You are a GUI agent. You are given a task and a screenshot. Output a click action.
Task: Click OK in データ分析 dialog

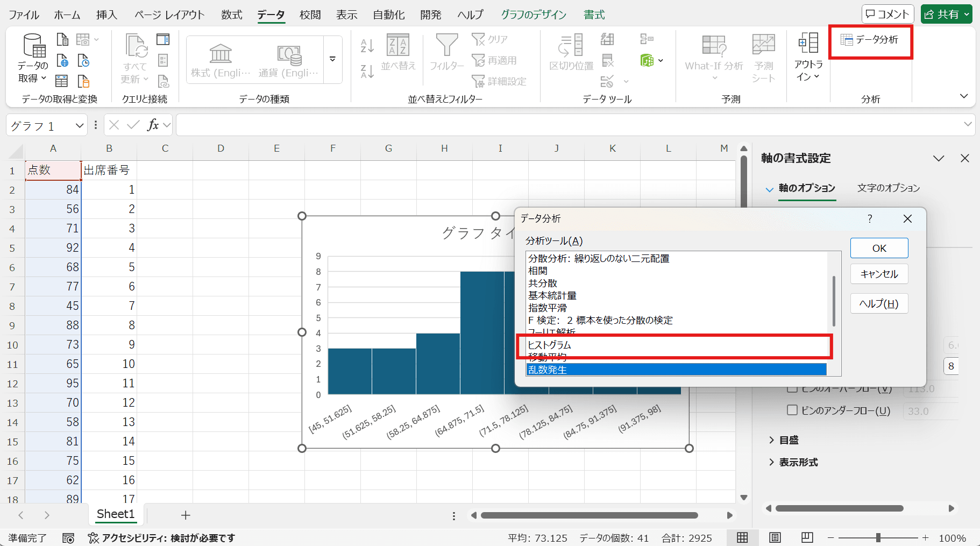(x=879, y=248)
